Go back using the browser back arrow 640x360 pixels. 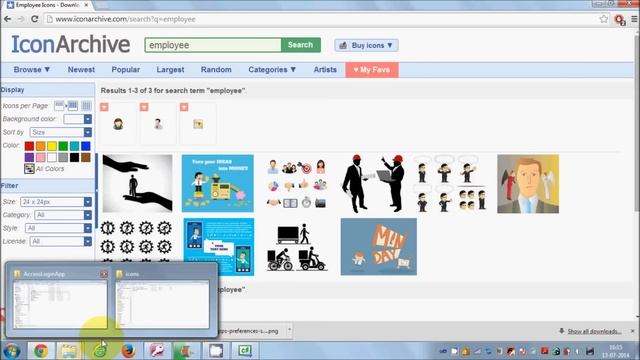point(7,19)
